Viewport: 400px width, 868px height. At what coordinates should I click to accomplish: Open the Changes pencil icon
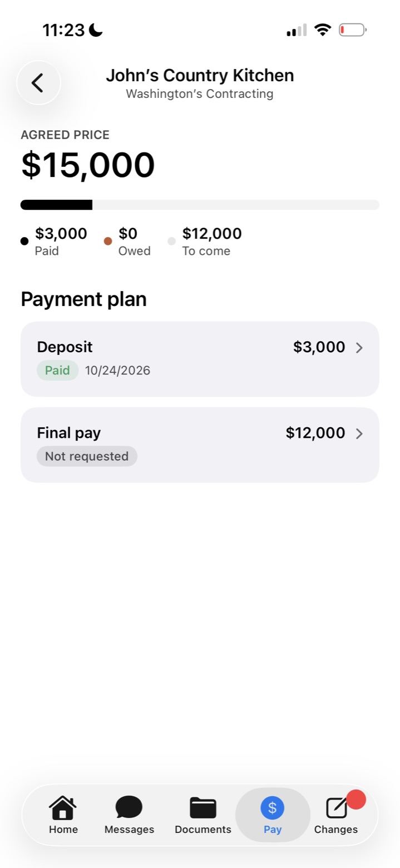[336, 808]
